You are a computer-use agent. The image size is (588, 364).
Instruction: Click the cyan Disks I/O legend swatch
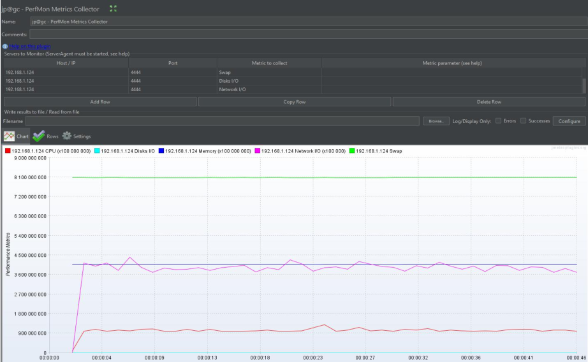[x=97, y=150]
